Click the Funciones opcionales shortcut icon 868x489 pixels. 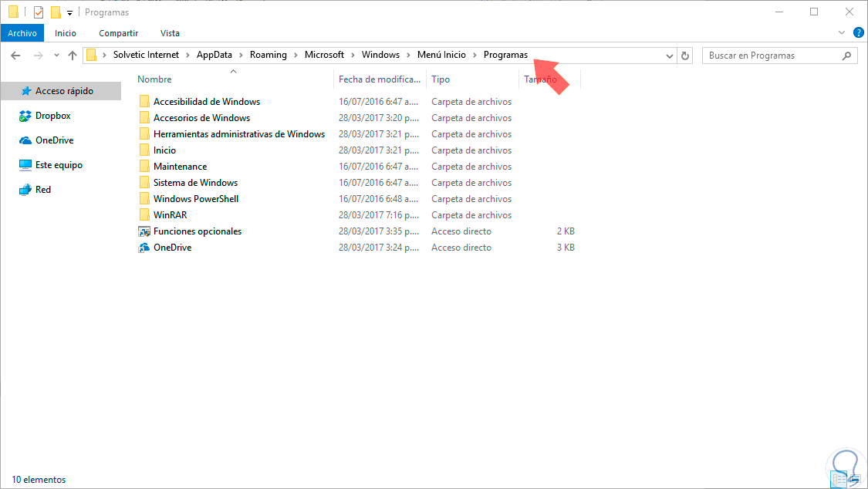coord(144,231)
